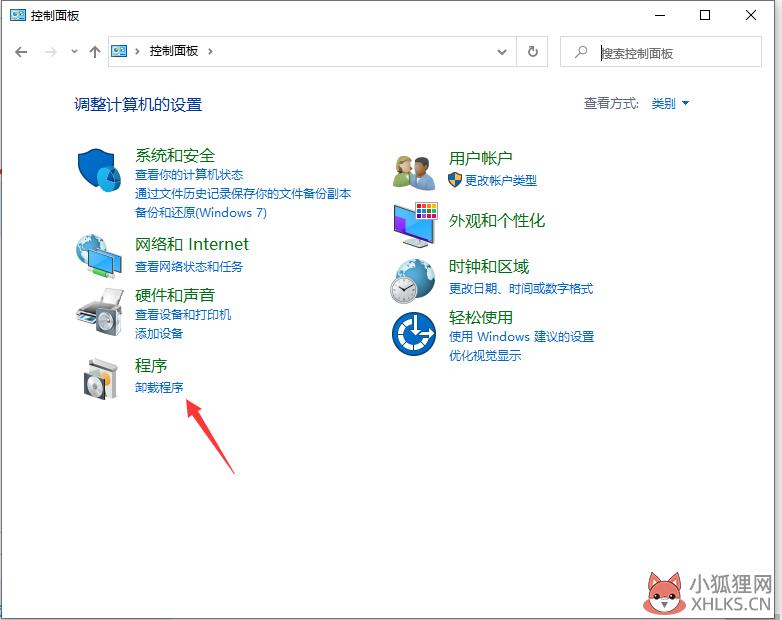Image resolution: width=782 pixels, height=620 pixels.
Task: Click the Hardware and Sound printer icon
Action: (x=100, y=312)
